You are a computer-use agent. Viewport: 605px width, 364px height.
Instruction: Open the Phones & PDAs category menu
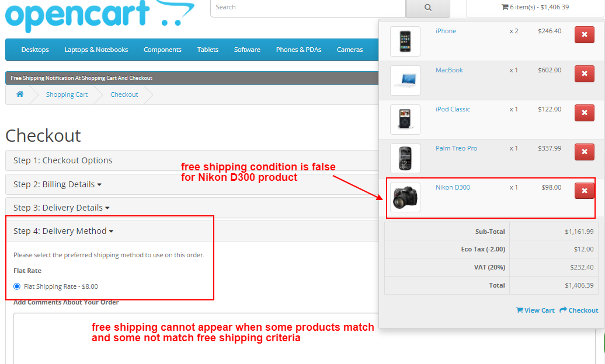point(298,50)
